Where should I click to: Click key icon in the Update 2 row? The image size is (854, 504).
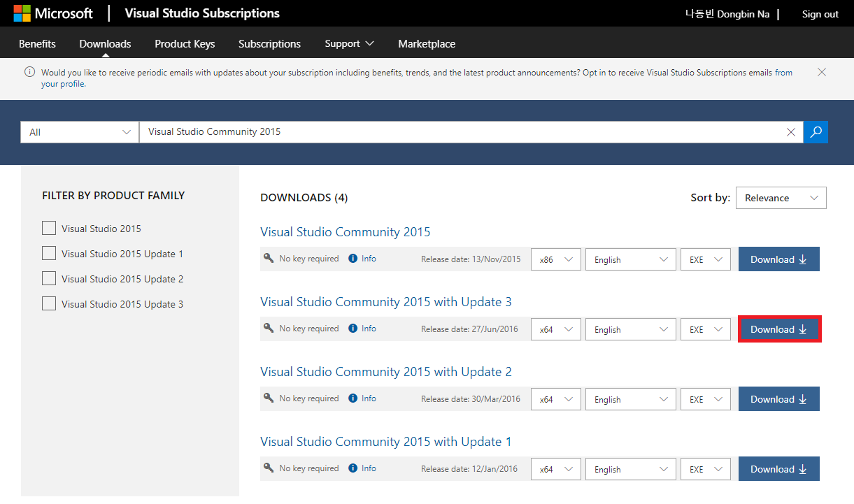[x=269, y=398]
